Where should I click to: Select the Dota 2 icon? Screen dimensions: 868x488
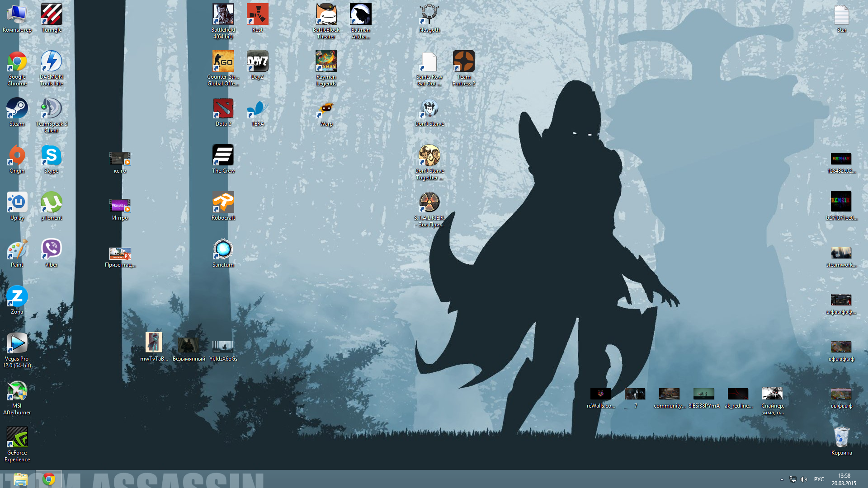[x=223, y=112]
